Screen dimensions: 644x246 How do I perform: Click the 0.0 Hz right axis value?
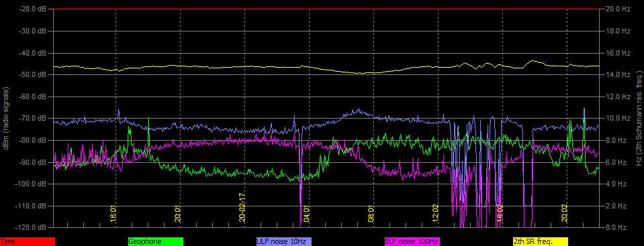[616, 227]
